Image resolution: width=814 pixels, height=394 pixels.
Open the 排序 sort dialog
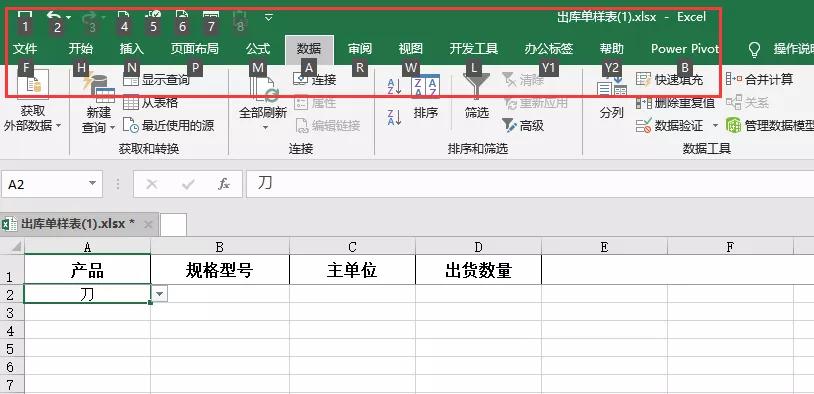(x=426, y=97)
